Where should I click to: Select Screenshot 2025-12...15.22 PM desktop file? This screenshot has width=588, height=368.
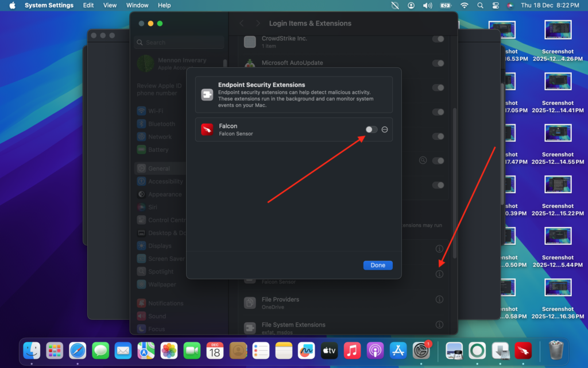pyautogui.click(x=558, y=195)
